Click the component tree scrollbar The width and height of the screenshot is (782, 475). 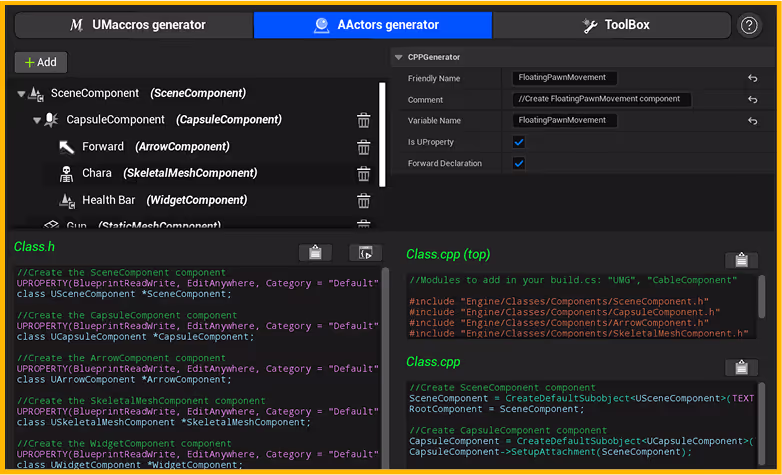383,135
